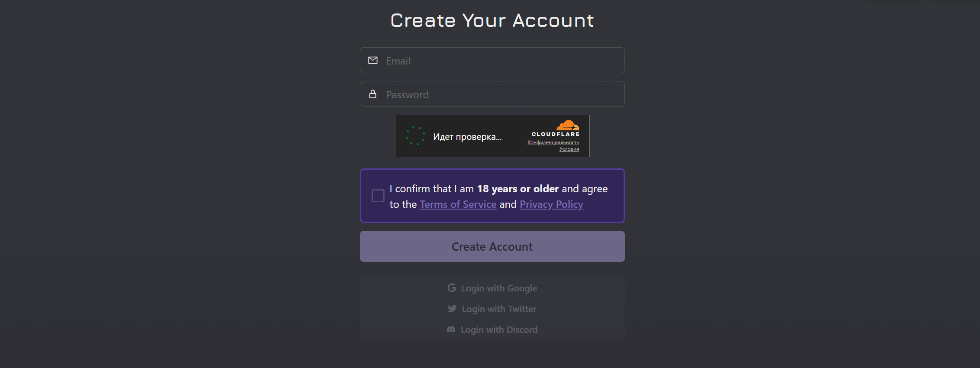The width and height of the screenshot is (980, 368).
Task: Open the Terms of Service link
Action: tap(458, 204)
